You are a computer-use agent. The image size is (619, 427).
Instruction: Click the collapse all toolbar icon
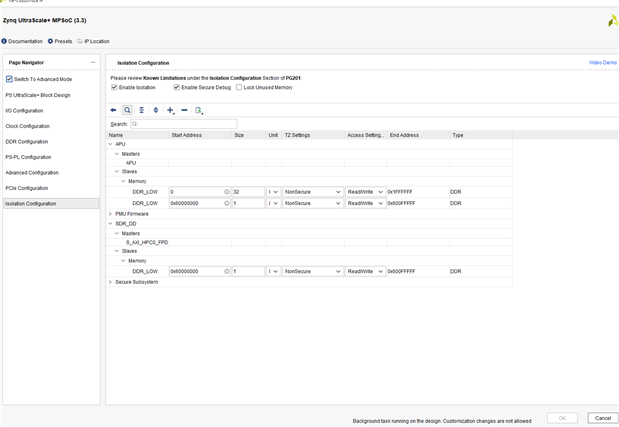(x=141, y=110)
